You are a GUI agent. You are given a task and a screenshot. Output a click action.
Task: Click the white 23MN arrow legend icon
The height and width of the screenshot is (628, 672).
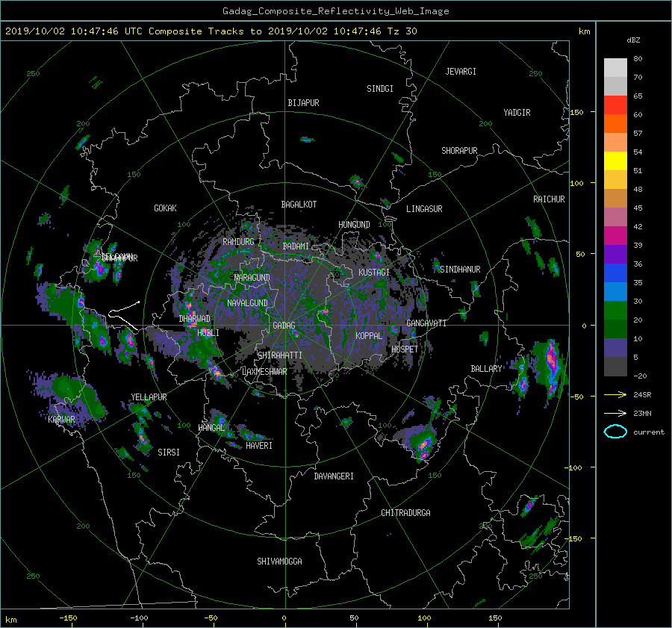click(615, 413)
